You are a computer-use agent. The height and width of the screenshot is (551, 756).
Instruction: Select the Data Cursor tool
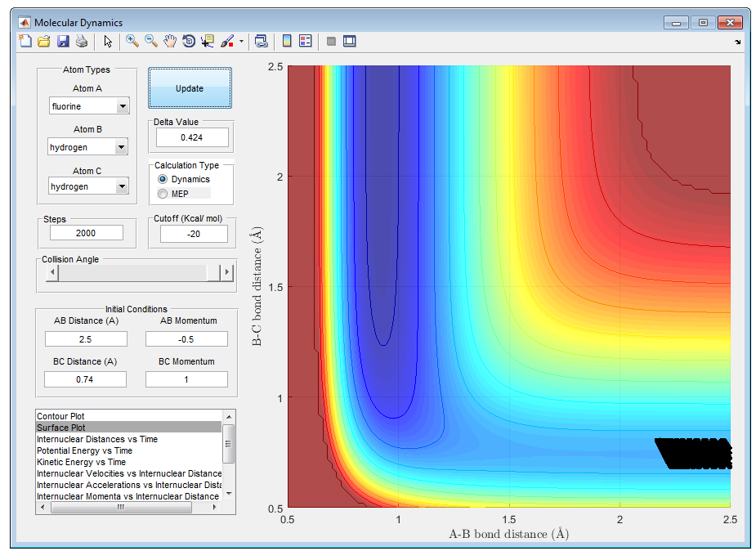tap(208, 41)
